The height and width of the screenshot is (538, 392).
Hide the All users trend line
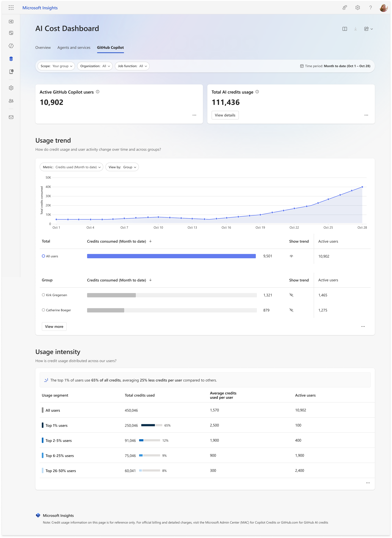point(291,256)
